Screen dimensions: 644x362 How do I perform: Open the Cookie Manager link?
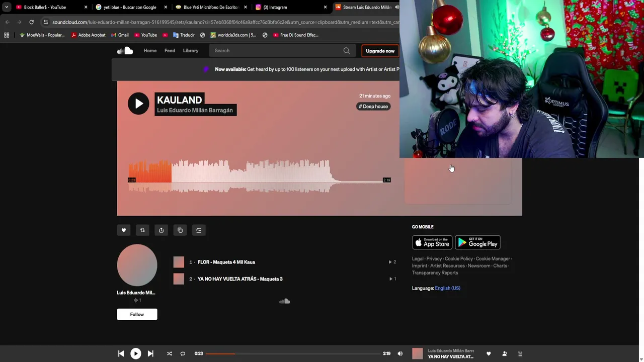coord(493,259)
